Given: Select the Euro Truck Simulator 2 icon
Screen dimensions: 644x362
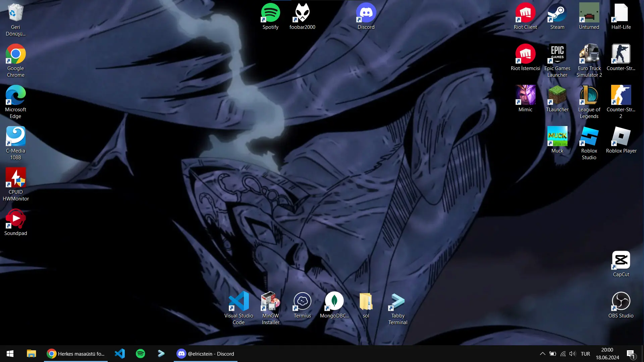Looking at the screenshot, I should point(589,61).
